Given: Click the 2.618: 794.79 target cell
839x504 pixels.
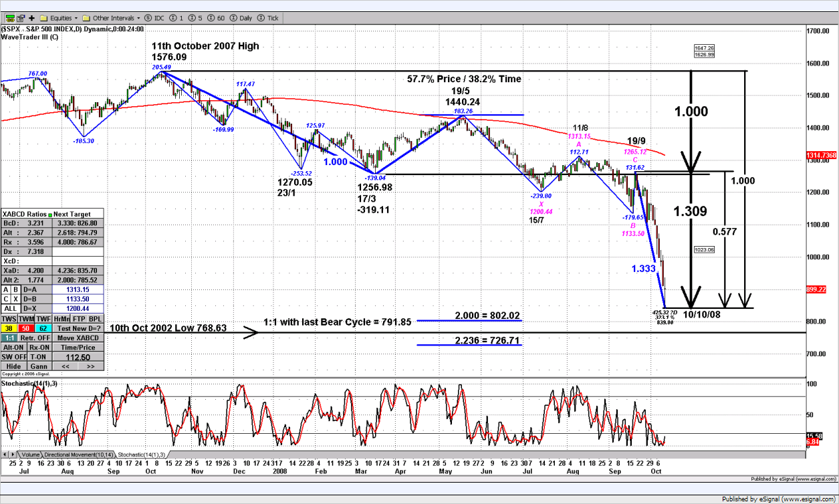Looking at the screenshot, I should click(78, 233).
